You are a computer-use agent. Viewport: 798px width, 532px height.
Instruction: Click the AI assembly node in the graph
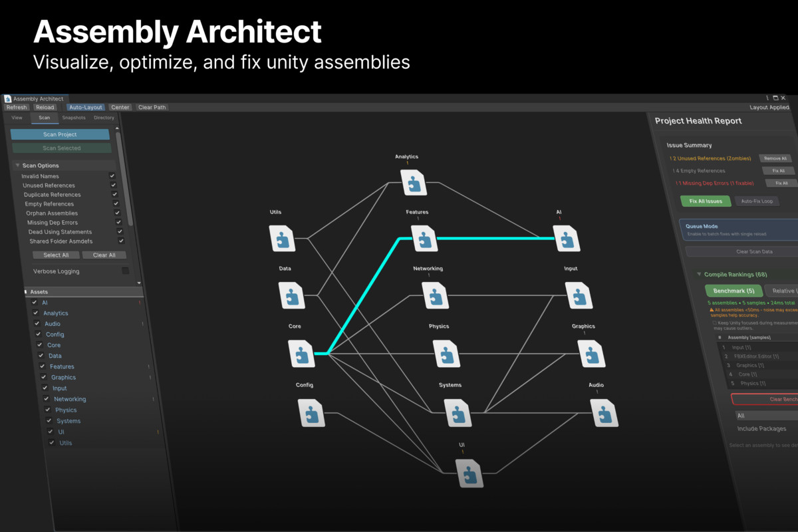pos(567,239)
